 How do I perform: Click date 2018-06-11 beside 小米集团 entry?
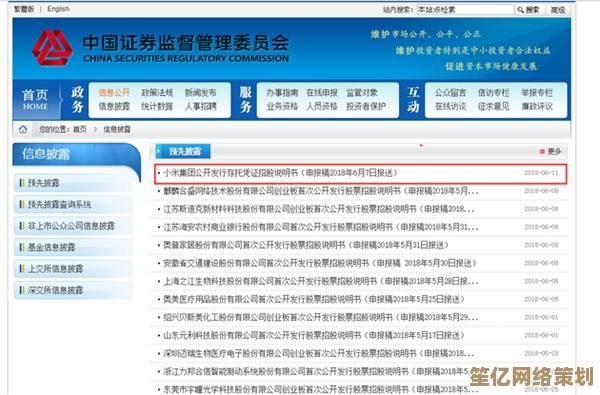541,173
